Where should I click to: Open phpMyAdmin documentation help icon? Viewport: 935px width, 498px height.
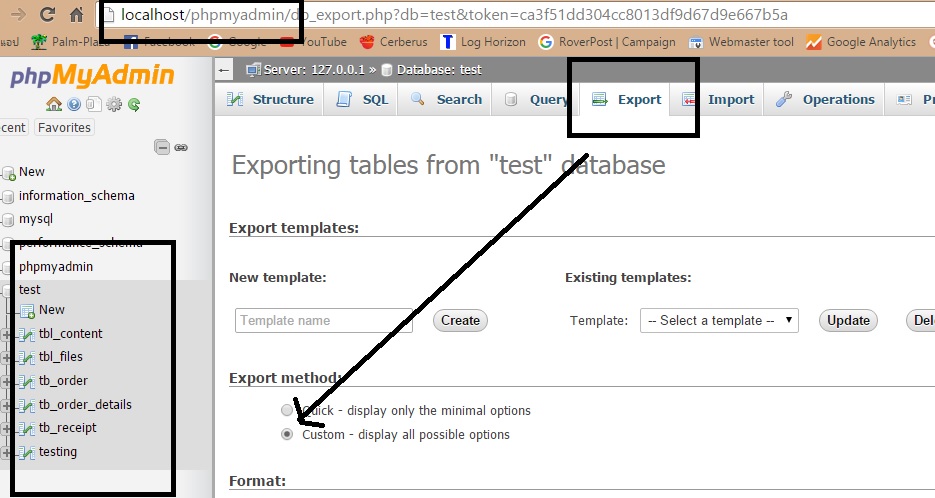pos(74,104)
